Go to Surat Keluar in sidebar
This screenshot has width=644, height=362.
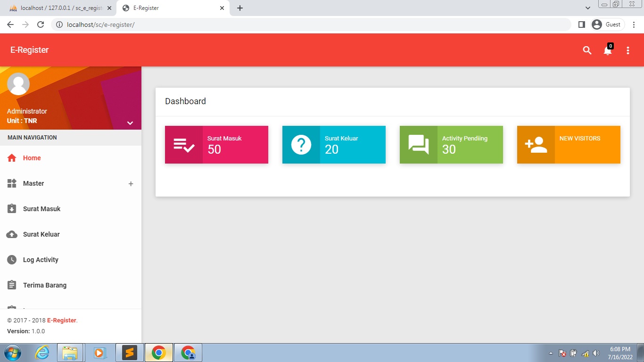coord(41,234)
